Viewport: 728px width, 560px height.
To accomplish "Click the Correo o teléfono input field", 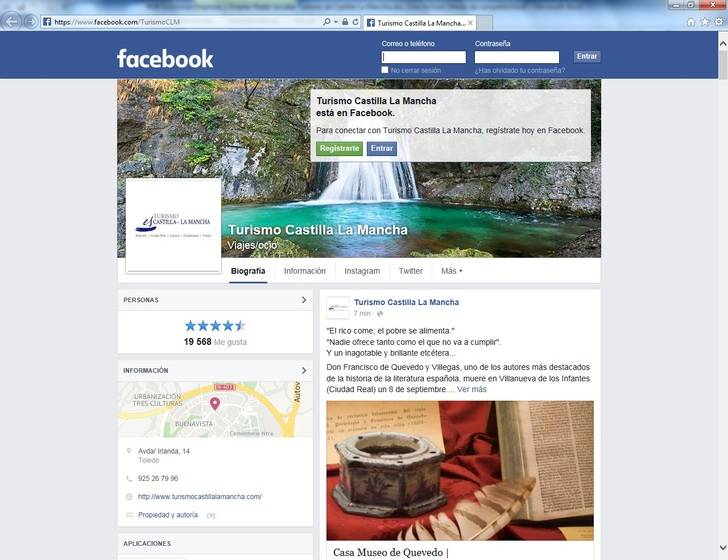I will pos(423,57).
